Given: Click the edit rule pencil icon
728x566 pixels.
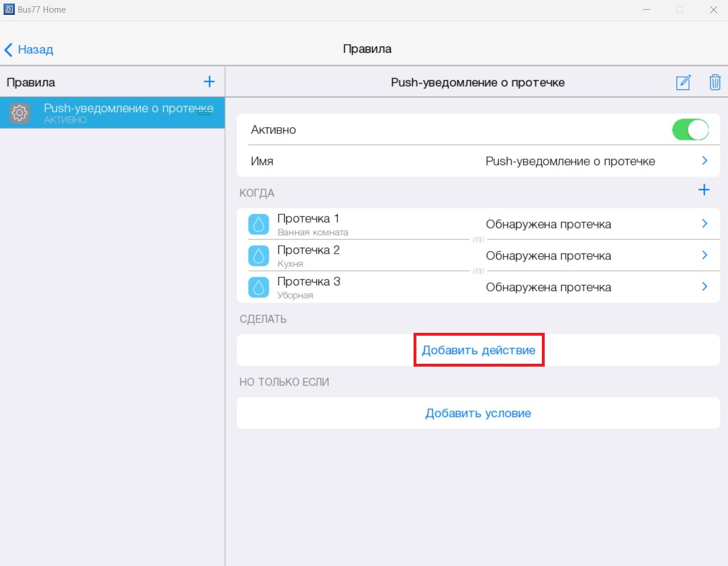Looking at the screenshot, I should (683, 82).
